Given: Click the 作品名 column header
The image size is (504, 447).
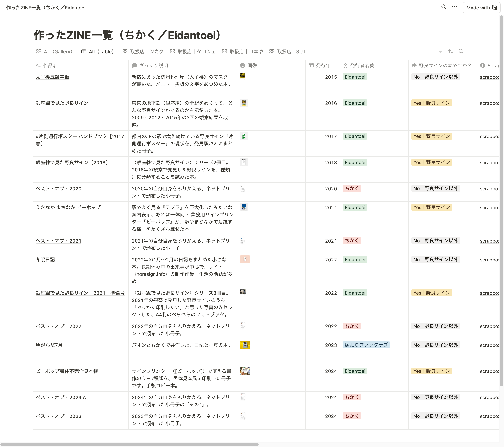Looking at the screenshot, I should point(50,65).
